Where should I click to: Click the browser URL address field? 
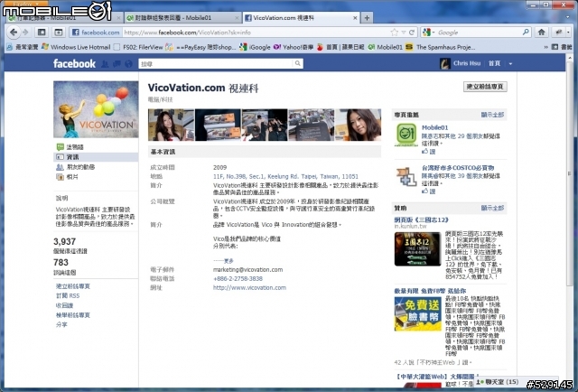[256, 33]
